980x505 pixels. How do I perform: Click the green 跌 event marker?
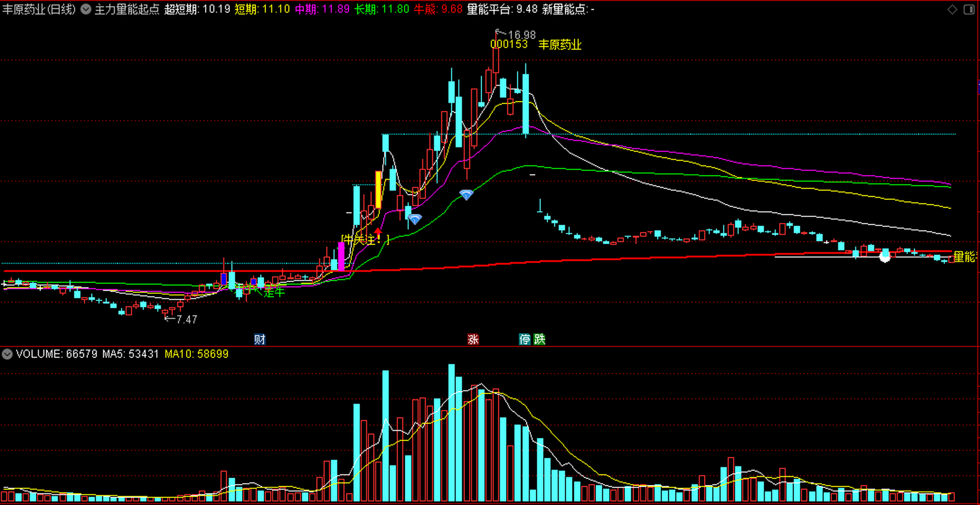tap(539, 339)
